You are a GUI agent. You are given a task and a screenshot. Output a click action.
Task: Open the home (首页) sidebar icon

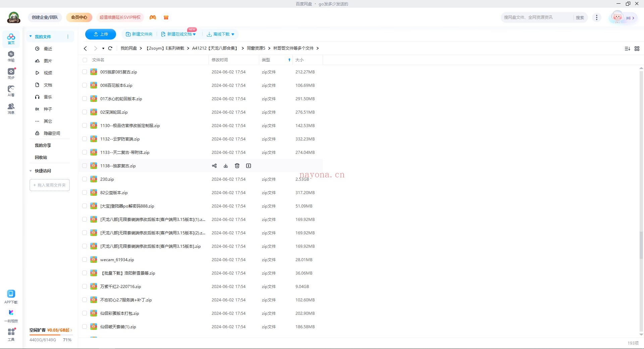click(x=11, y=39)
